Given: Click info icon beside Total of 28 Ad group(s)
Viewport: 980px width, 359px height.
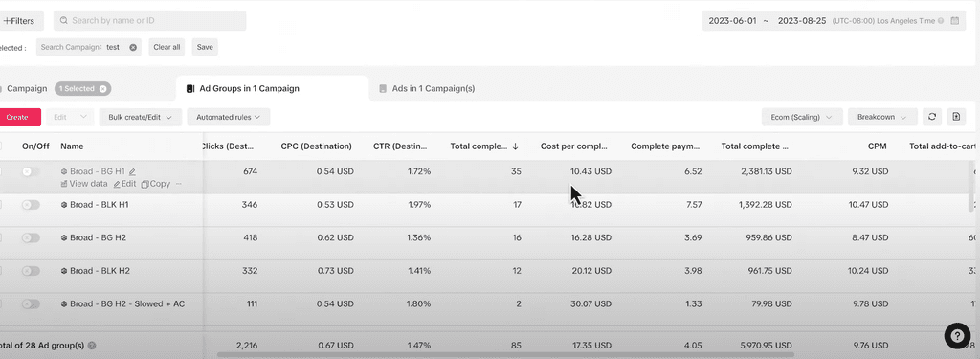Looking at the screenshot, I should pyautogui.click(x=92, y=346).
